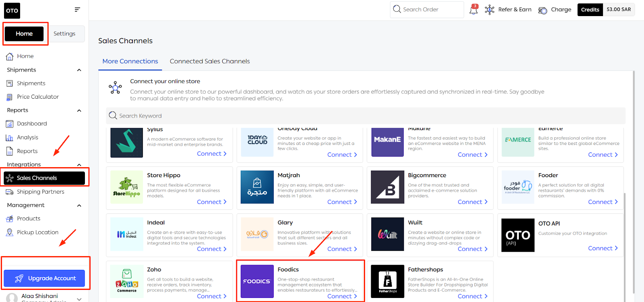The height and width of the screenshot is (302, 644).
Task: Click the magnifier icon in Search Order
Action: [397, 9]
